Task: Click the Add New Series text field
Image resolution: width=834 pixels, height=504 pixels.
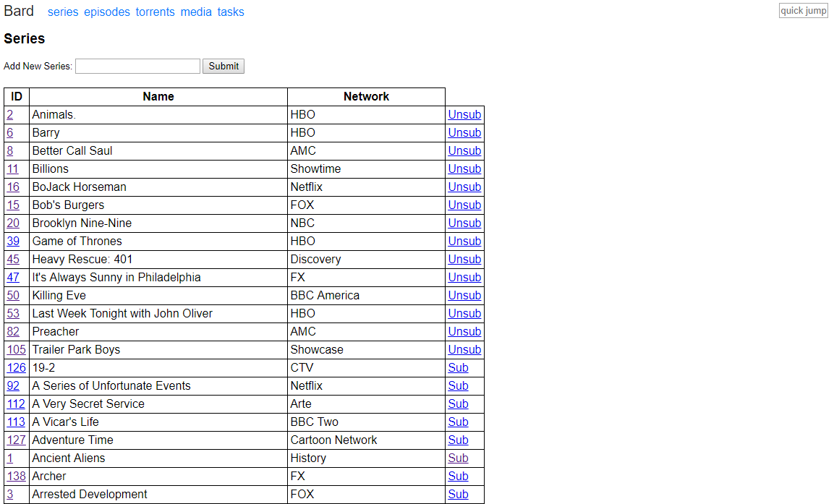Action: point(137,66)
